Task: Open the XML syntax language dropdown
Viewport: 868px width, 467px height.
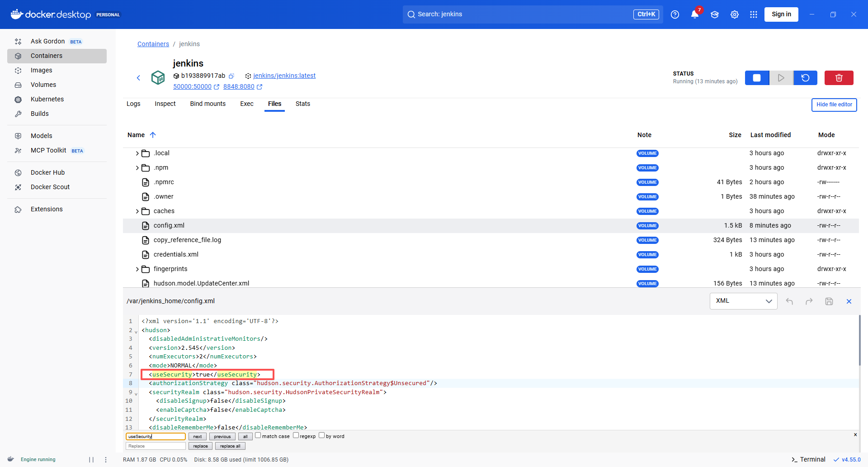Action: pyautogui.click(x=743, y=300)
